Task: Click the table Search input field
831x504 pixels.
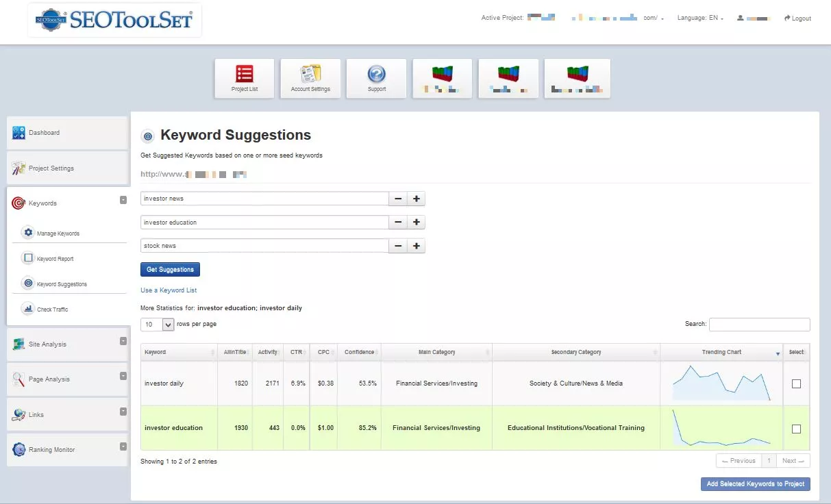Action: [759, 325]
